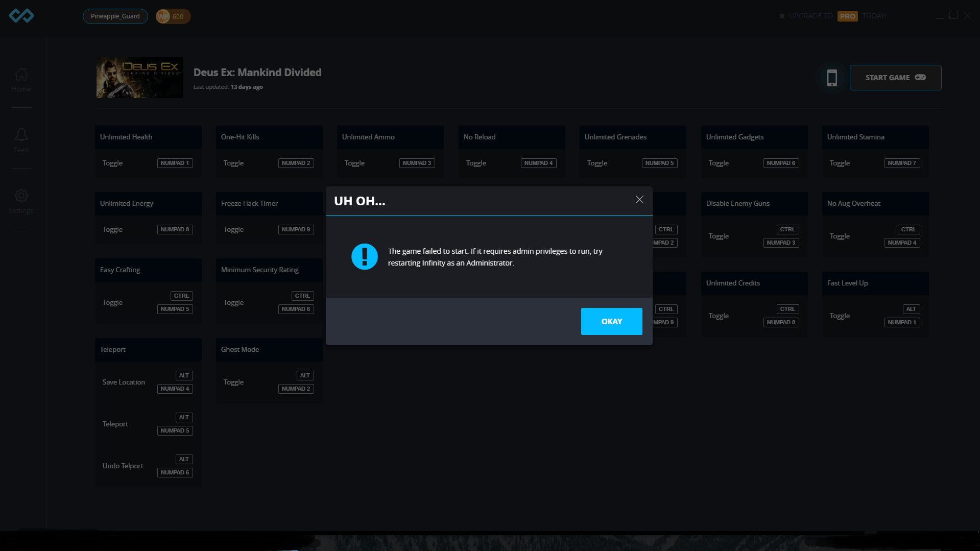
Task: Open Home from the sidebar
Action: pos(21,80)
